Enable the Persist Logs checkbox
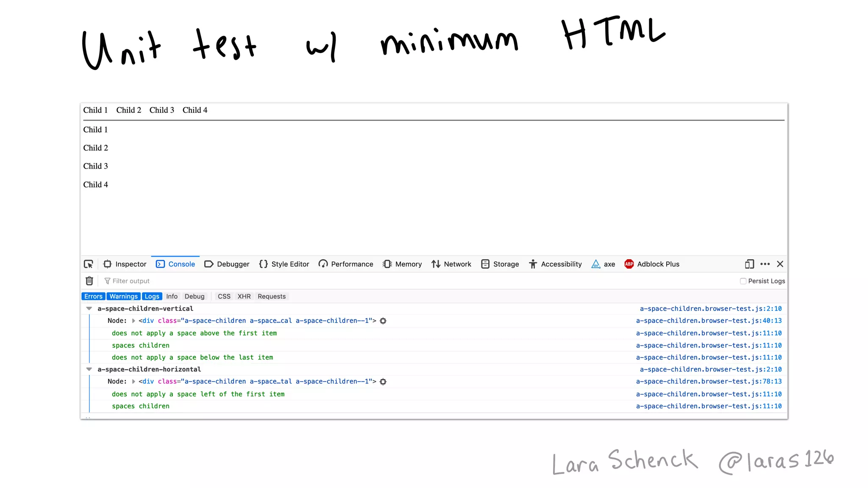The image size is (868, 488). tap(743, 281)
